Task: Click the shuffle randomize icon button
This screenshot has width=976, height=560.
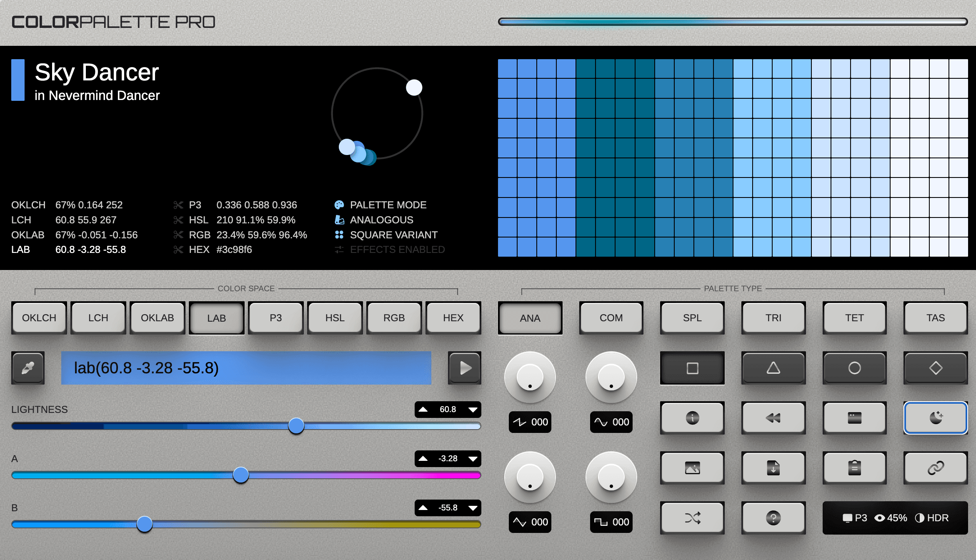Action: [x=692, y=518]
